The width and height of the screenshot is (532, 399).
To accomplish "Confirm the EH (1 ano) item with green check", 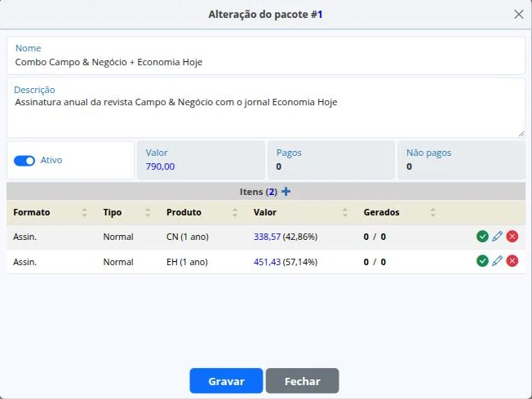I will 482,261.
